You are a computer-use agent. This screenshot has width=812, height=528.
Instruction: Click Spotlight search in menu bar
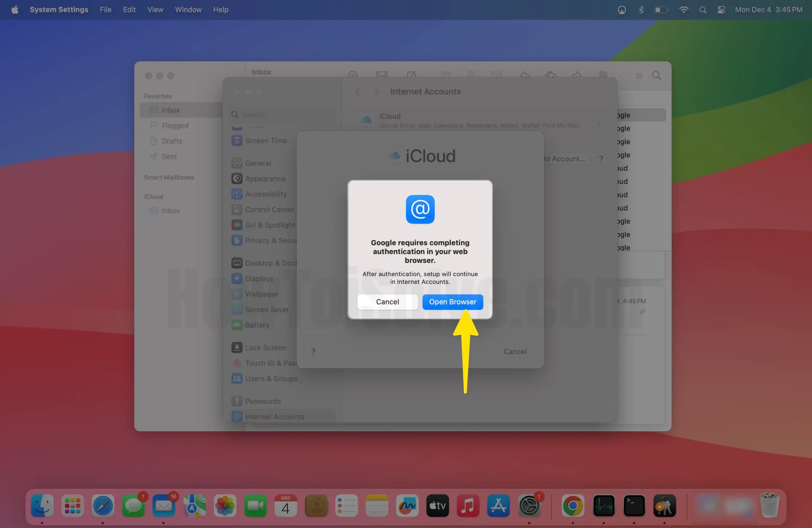[703, 10]
